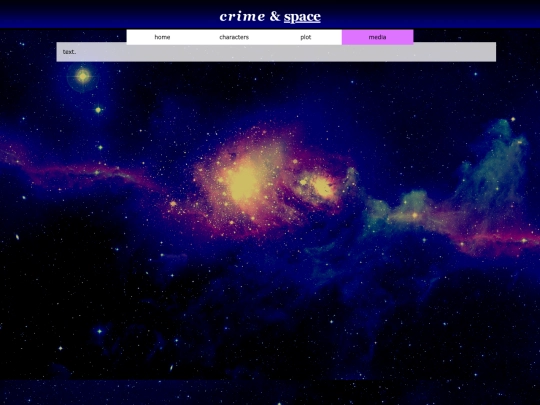Go to the characters page
Viewport: 540px width, 405px height.
(234, 37)
